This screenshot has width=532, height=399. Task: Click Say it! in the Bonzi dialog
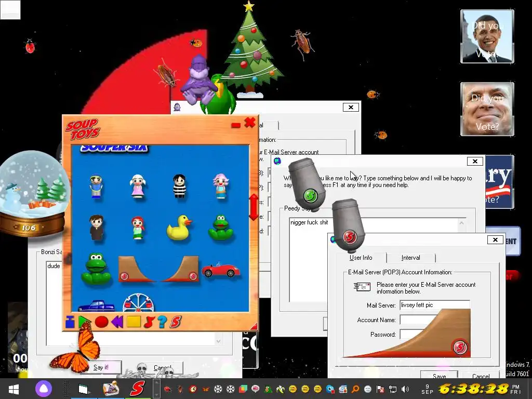click(101, 367)
